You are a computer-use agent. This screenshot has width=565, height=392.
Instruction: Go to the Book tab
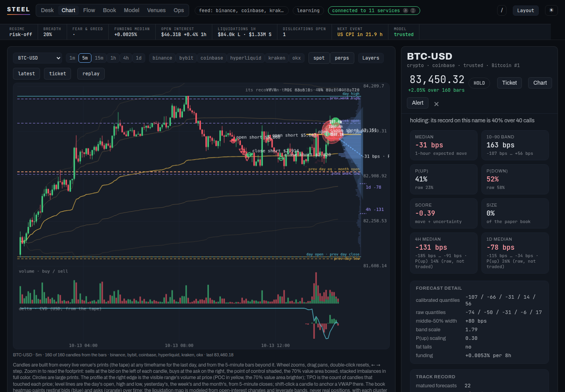click(109, 10)
